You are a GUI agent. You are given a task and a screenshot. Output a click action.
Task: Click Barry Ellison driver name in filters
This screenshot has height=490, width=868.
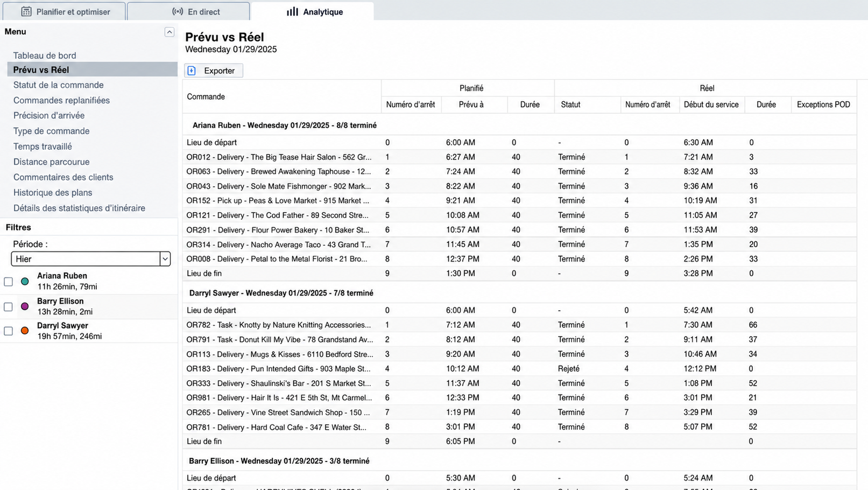(60, 301)
